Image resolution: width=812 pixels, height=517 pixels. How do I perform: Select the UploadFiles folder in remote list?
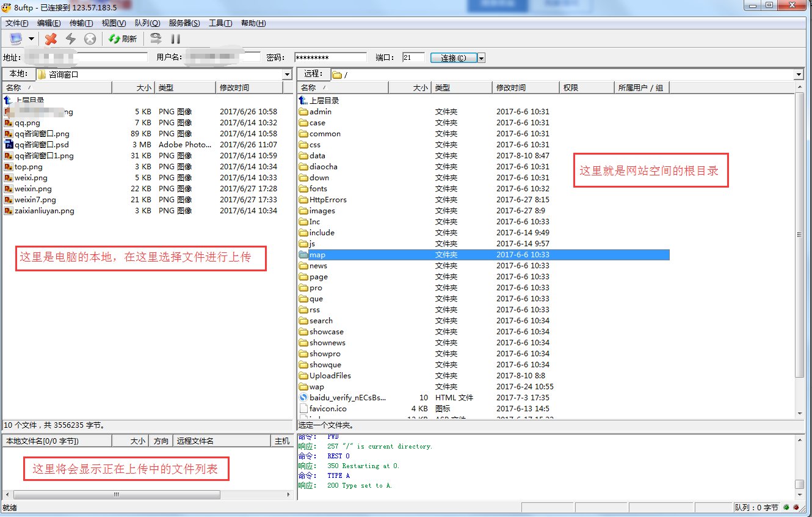pos(330,376)
